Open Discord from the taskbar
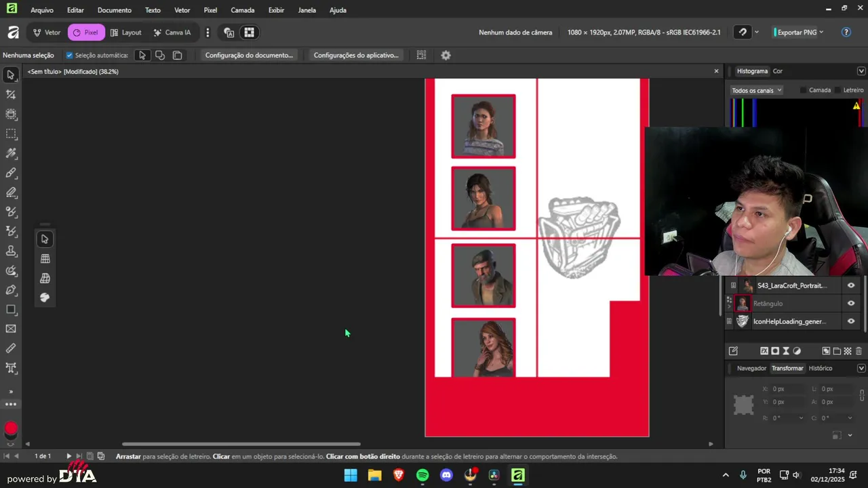Image resolution: width=868 pixels, height=488 pixels. pos(446,475)
